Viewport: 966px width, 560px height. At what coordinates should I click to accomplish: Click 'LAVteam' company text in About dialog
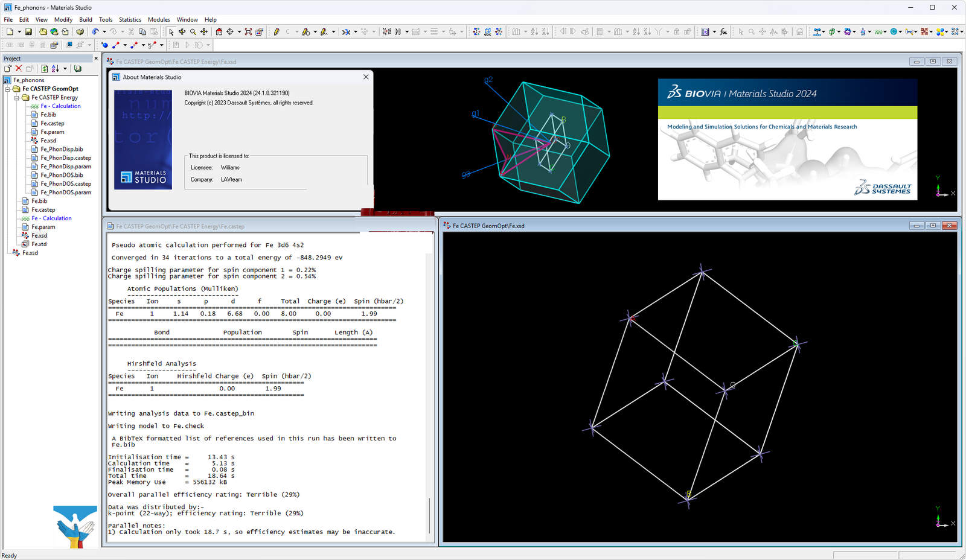click(x=231, y=179)
